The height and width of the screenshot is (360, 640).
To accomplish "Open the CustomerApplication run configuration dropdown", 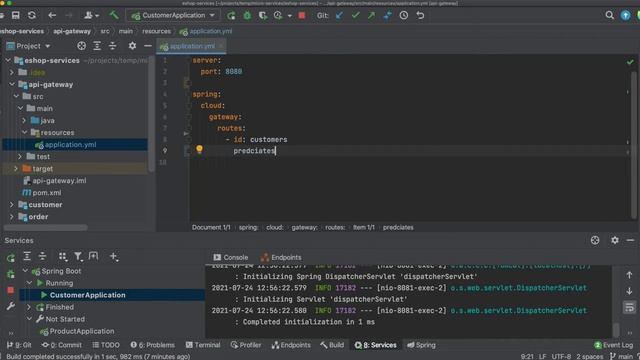I will tap(173, 16).
